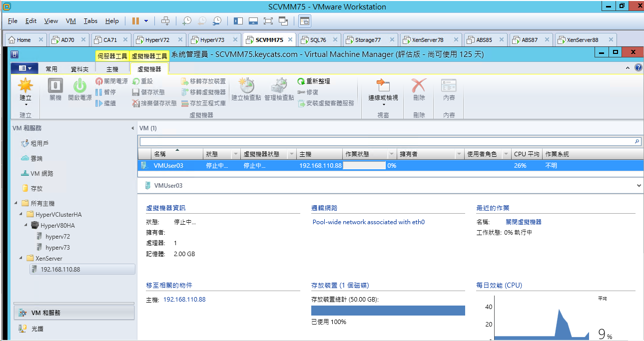The width and height of the screenshot is (644, 341).
Task: Click the 關閉虛擬機器 recent job link
Action: tap(524, 222)
